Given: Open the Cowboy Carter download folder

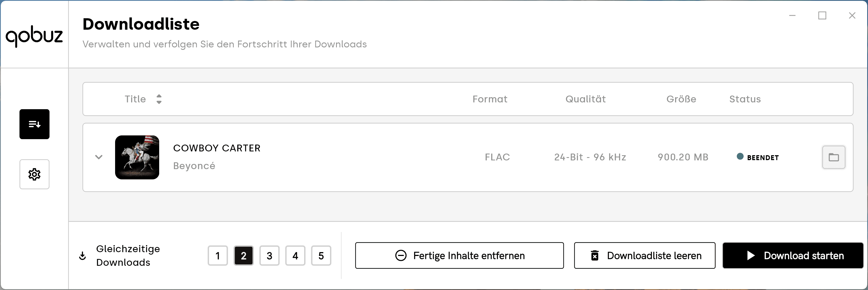Looking at the screenshot, I should pos(834,157).
